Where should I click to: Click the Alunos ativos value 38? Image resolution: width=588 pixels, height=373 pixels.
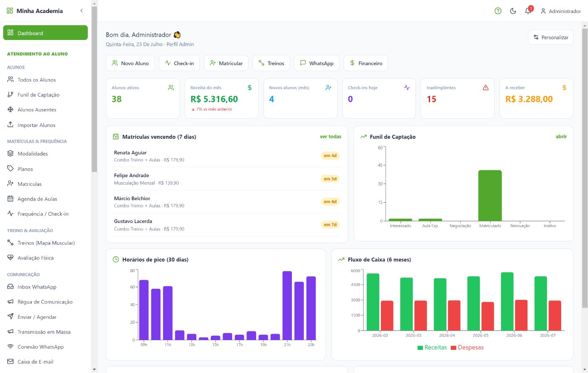point(117,99)
